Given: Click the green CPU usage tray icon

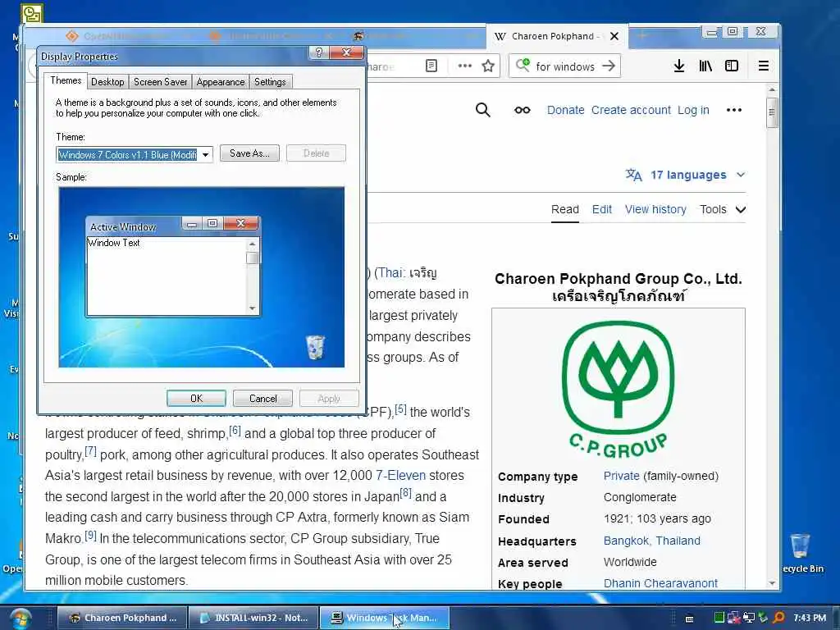Looking at the screenshot, I should (x=719, y=618).
